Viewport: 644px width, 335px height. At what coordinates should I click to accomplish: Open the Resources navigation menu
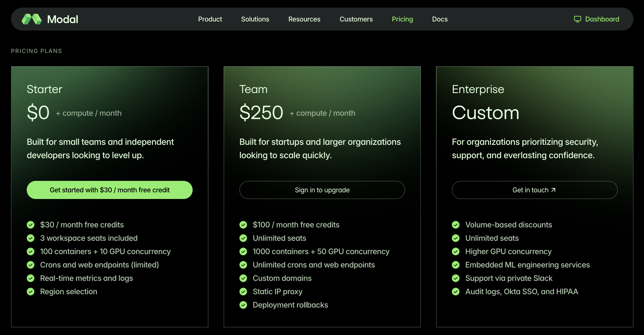304,19
